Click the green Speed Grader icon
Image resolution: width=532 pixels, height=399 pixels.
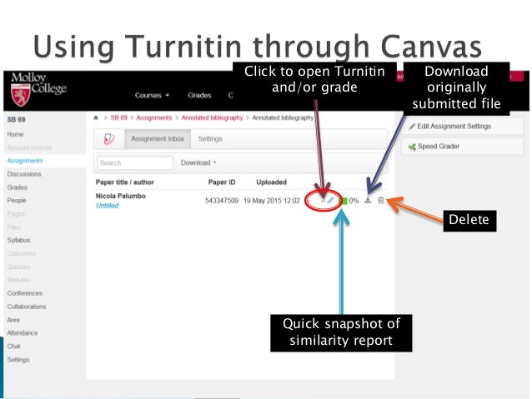tap(412, 147)
